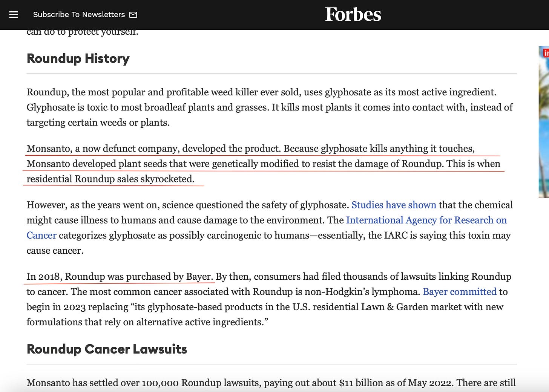Click the 'Roundup Cancer Lawsuits' heading
This screenshot has height=392, width=549.
(107, 349)
